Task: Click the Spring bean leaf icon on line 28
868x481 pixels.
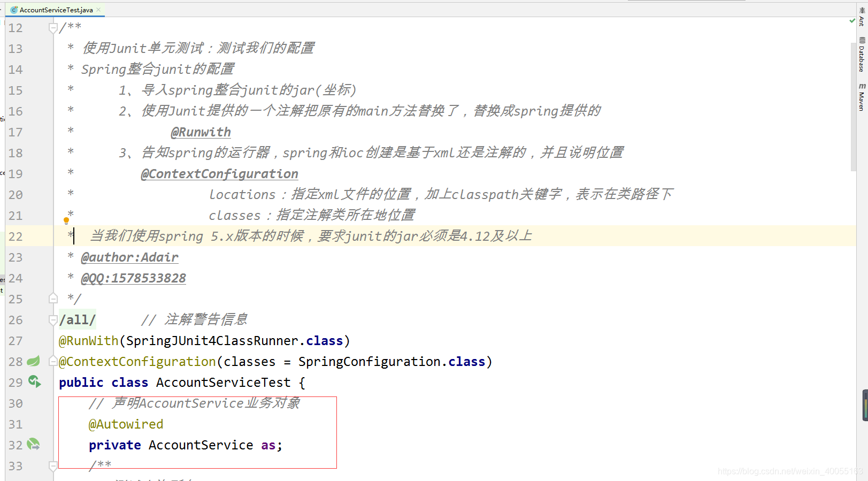Action: 33,361
